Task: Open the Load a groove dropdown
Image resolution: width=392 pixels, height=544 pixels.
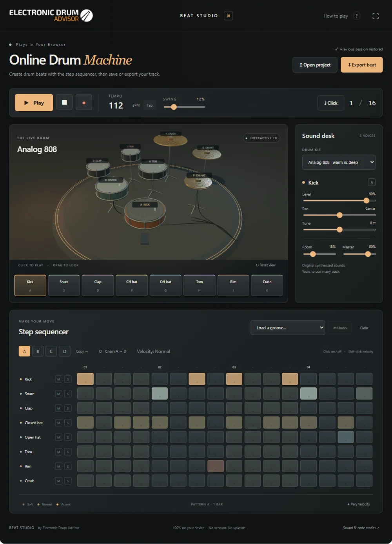Action: pos(288,328)
